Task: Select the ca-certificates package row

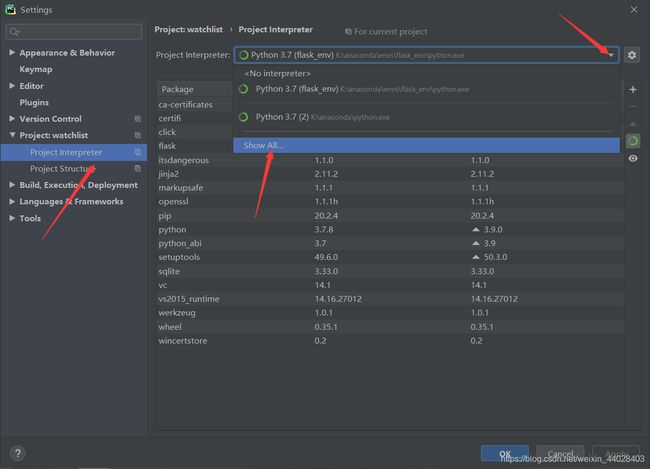Action: tap(195, 104)
